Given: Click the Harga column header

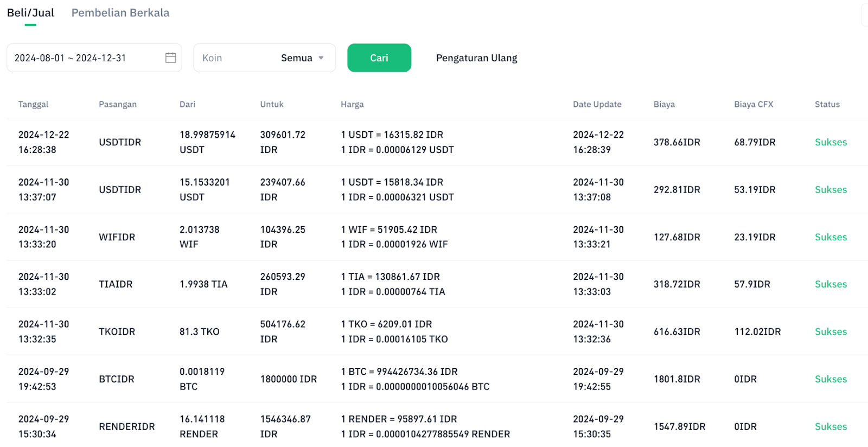Looking at the screenshot, I should coord(352,104).
